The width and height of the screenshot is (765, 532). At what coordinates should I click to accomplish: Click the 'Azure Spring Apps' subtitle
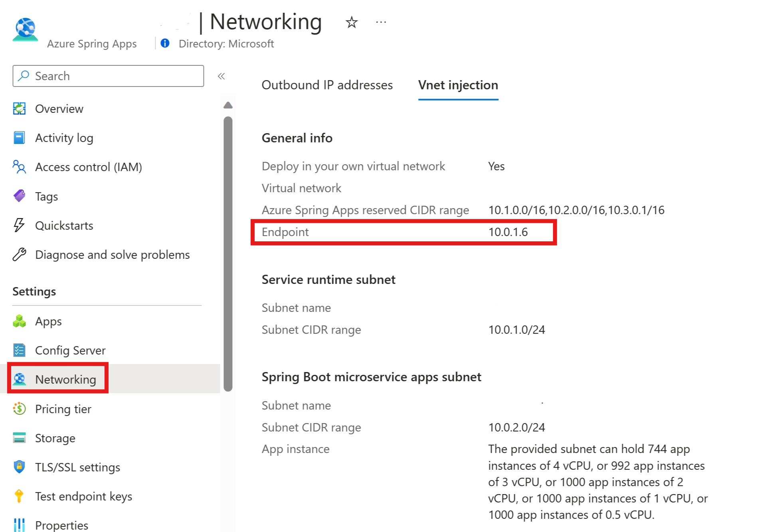(x=91, y=43)
